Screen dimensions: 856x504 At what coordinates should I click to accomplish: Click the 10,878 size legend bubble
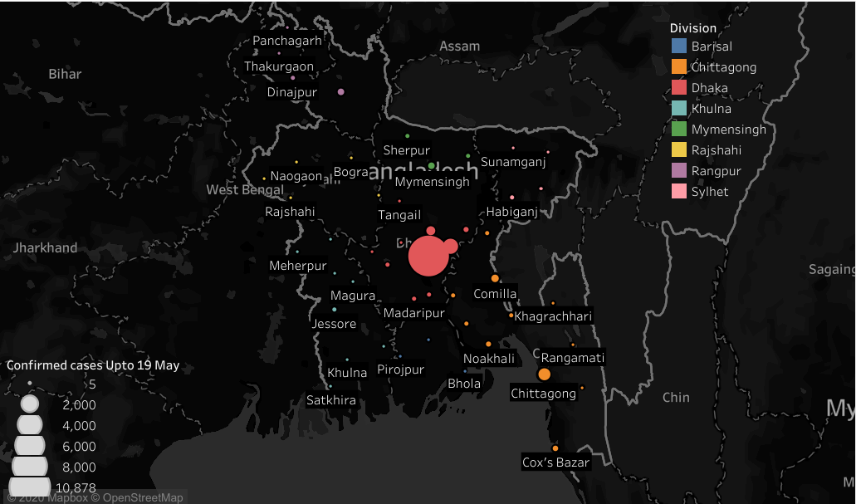pos(30,487)
